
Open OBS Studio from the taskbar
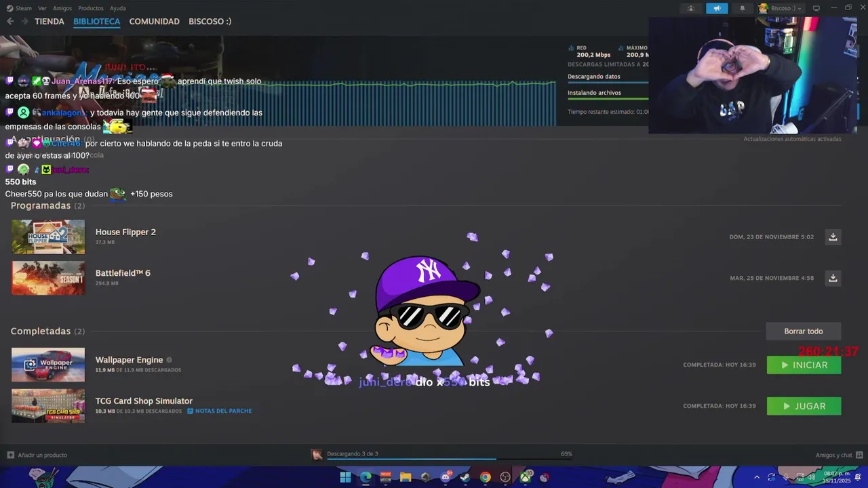click(x=505, y=477)
